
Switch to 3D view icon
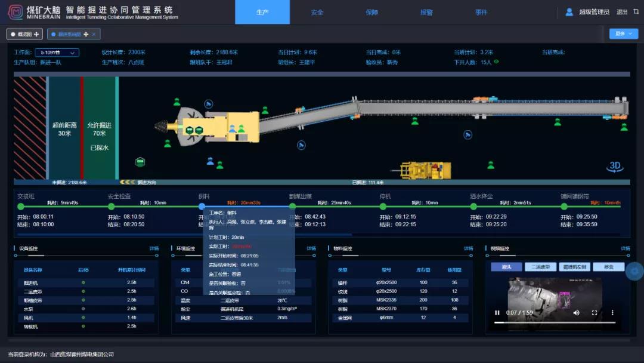(615, 167)
